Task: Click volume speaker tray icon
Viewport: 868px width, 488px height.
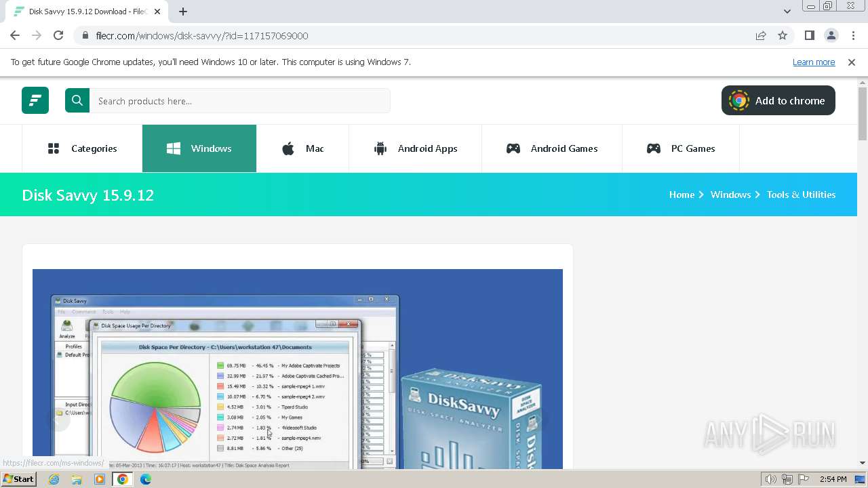Action: coord(771,479)
